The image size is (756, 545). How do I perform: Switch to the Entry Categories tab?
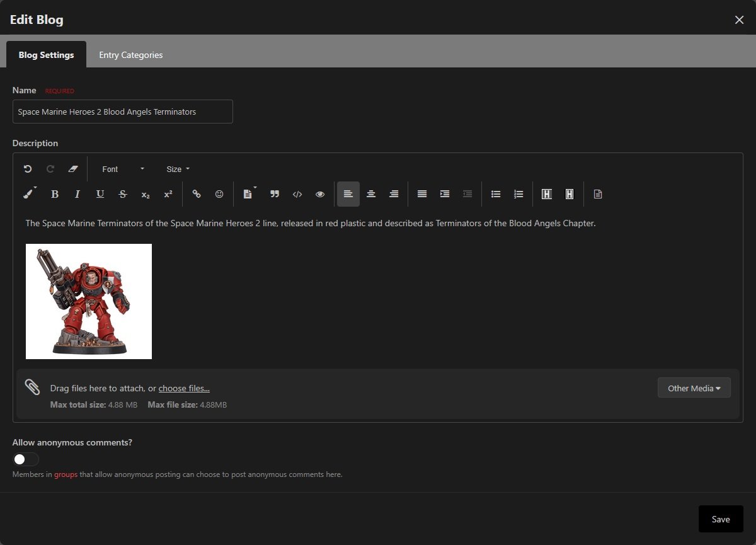[x=131, y=55]
